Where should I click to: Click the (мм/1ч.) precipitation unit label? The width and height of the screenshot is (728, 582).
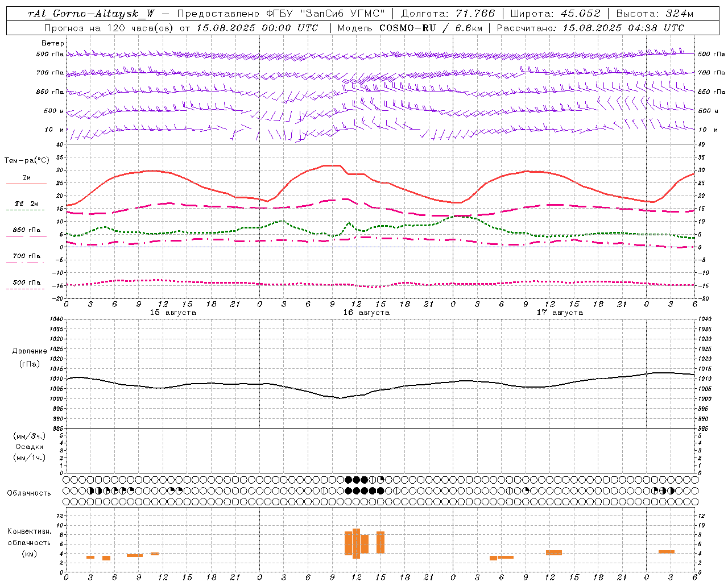coord(30,458)
